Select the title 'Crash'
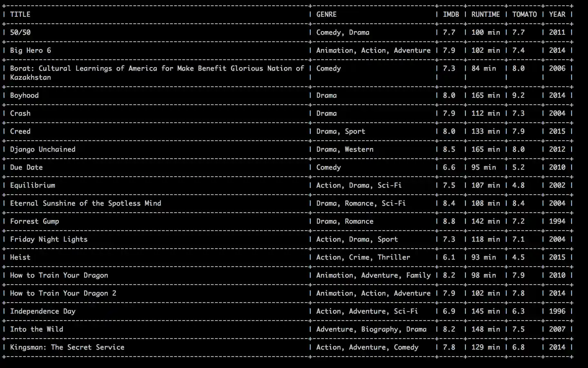This screenshot has width=588, height=368. [20, 113]
